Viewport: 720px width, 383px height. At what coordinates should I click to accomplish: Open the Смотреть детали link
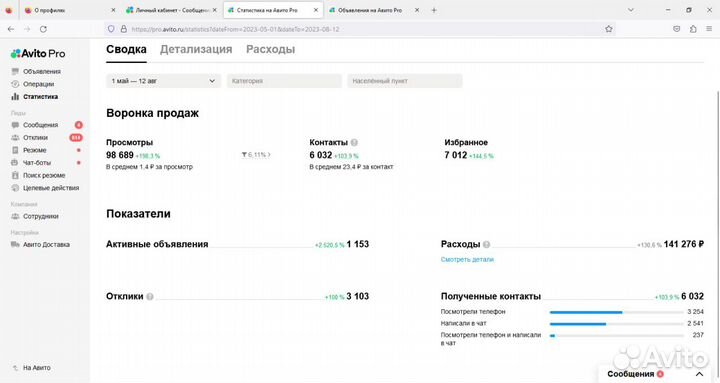(467, 259)
